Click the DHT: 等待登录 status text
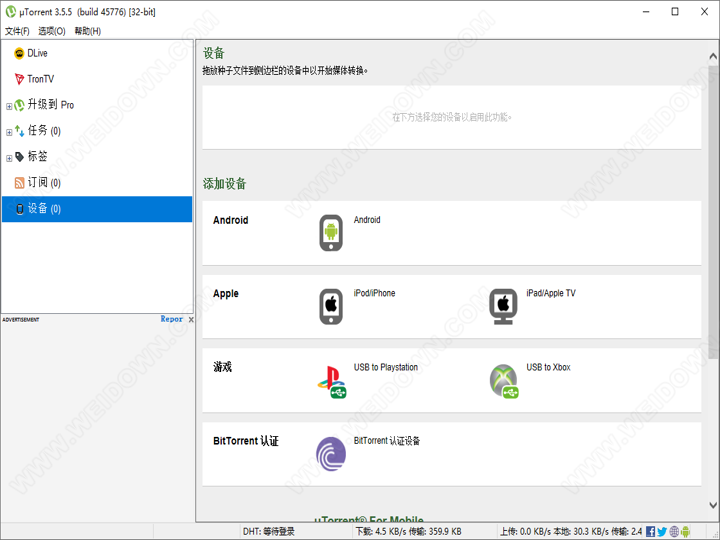 pyautogui.click(x=269, y=532)
